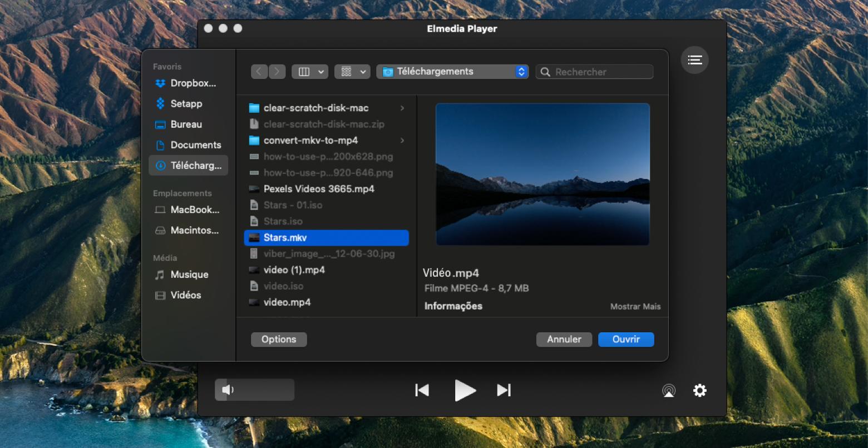868x448 pixels.
Task: Confirm with the Ouvrir button
Action: click(626, 340)
